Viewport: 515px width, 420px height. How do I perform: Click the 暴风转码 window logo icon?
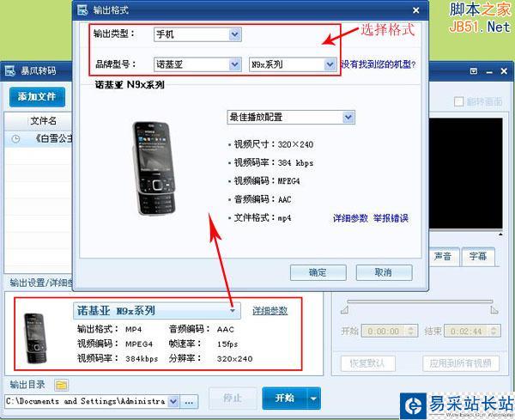coord(9,70)
